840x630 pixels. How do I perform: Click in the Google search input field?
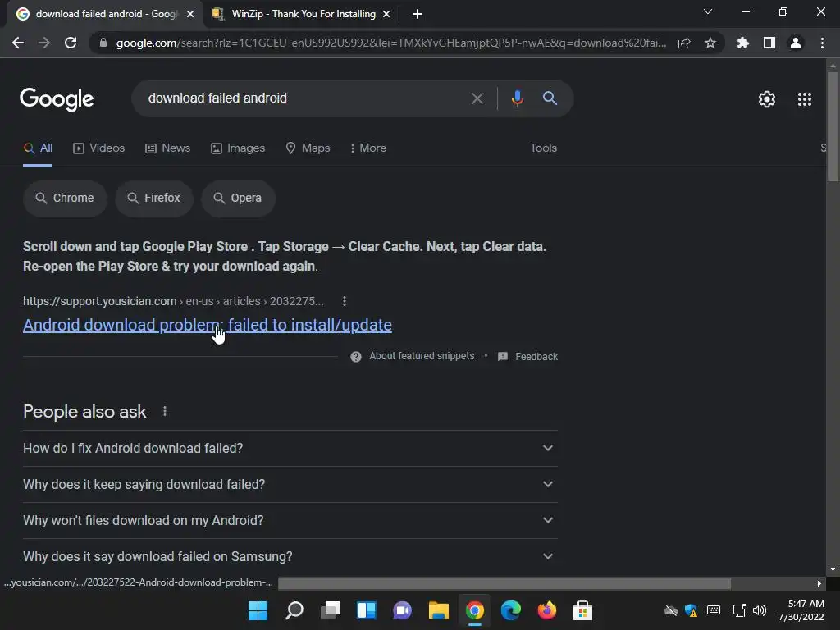[x=305, y=98]
